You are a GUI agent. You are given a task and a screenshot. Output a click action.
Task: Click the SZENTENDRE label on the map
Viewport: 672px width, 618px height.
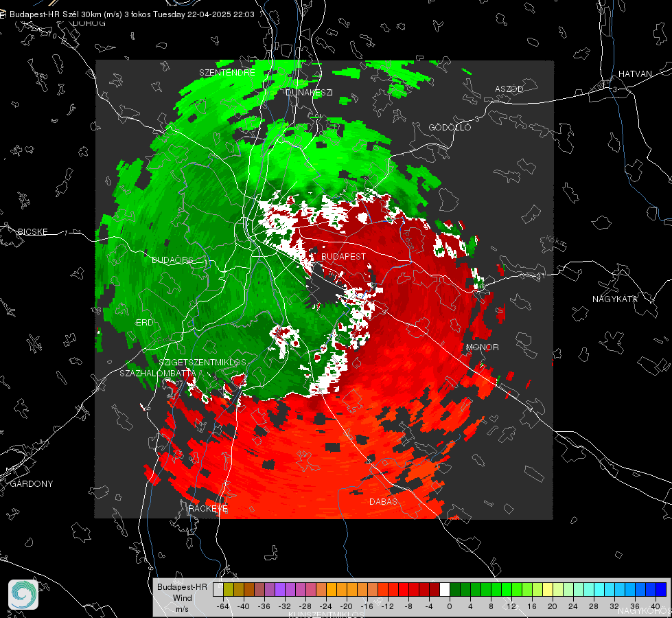pos(227,73)
